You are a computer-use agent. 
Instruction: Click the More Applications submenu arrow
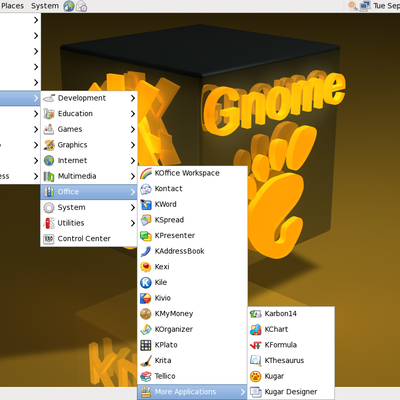click(243, 392)
